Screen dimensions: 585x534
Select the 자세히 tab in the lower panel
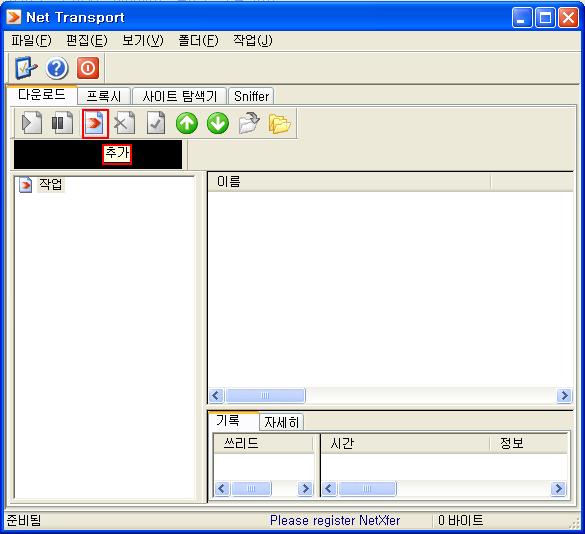click(282, 422)
